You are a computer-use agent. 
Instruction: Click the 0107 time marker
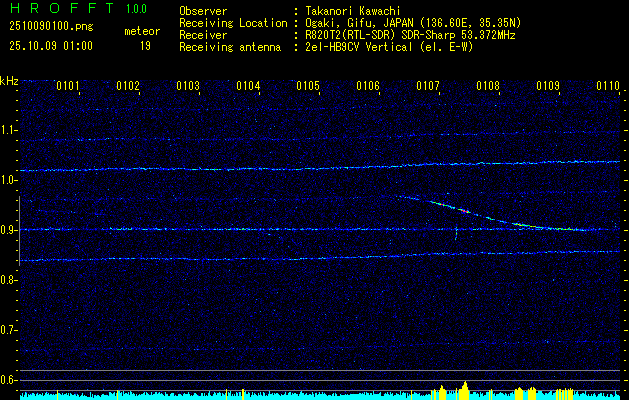coord(428,86)
